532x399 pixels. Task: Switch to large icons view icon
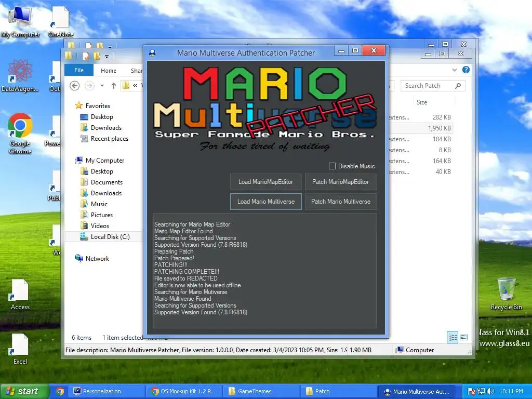pyautogui.click(x=464, y=337)
